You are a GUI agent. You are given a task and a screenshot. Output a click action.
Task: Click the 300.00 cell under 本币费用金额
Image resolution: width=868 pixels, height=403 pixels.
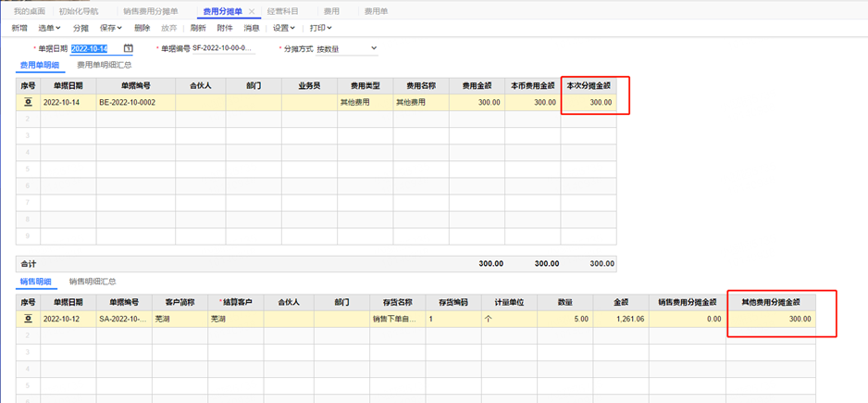tap(533, 103)
